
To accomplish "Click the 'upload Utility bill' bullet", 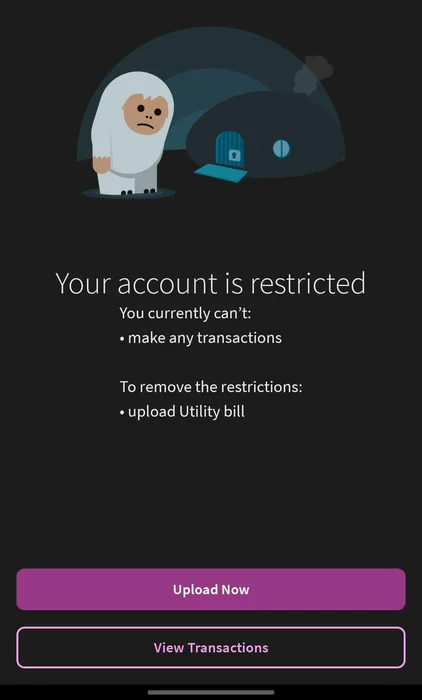I will 182,411.
